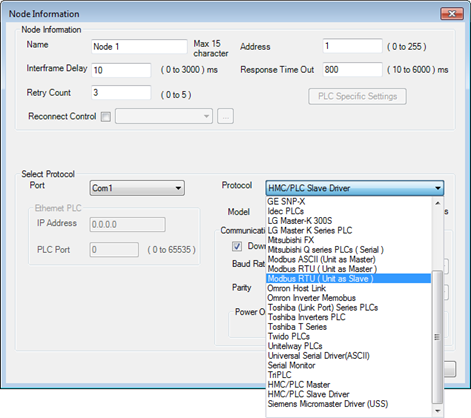The image size is (471, 418).
Task: Click the PLC Port field
Action: pyautogui.click(x=114, y=250)
